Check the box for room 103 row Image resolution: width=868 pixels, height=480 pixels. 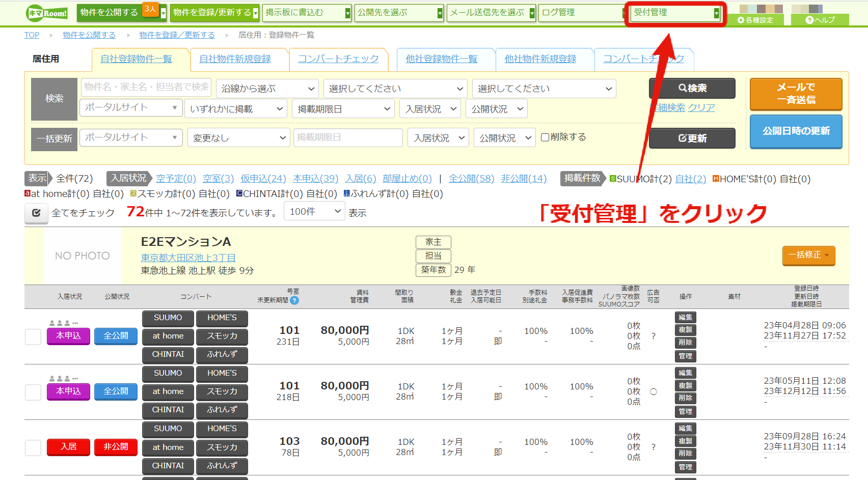(x=33, y=447)
